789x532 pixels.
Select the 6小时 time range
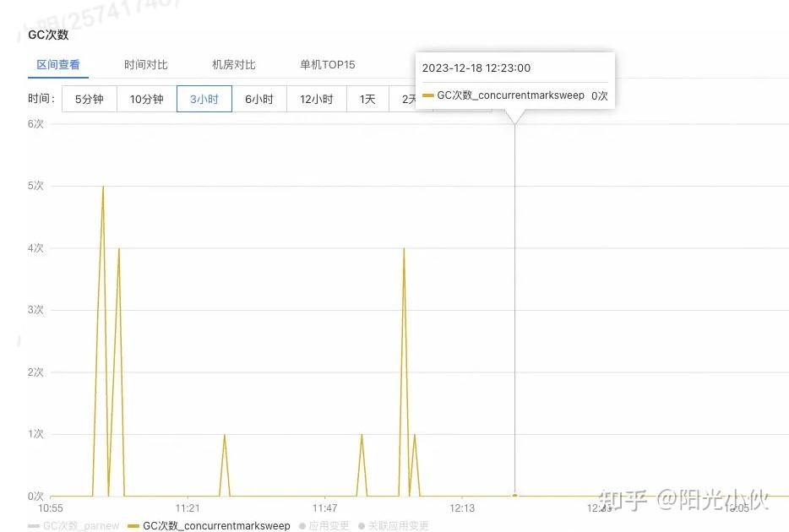tap(259, 99)
